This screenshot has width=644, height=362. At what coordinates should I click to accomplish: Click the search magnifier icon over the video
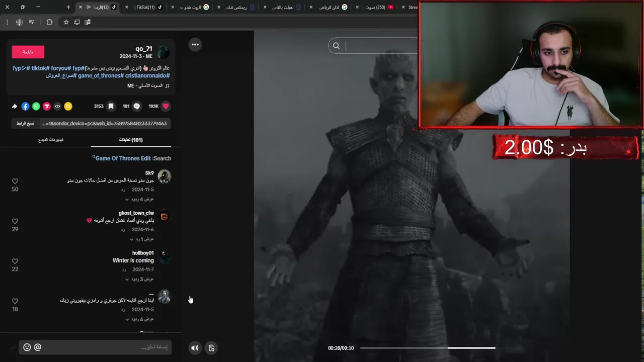[336, 46]
